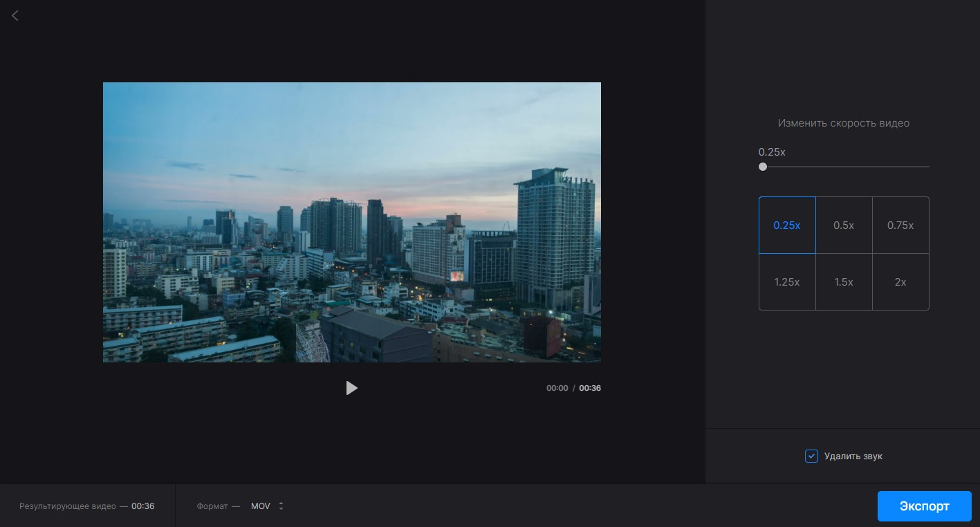Screen dimensions: 980x527
Task: Click the Изменить скорость видео heading
Action: (x=844, y=123)
